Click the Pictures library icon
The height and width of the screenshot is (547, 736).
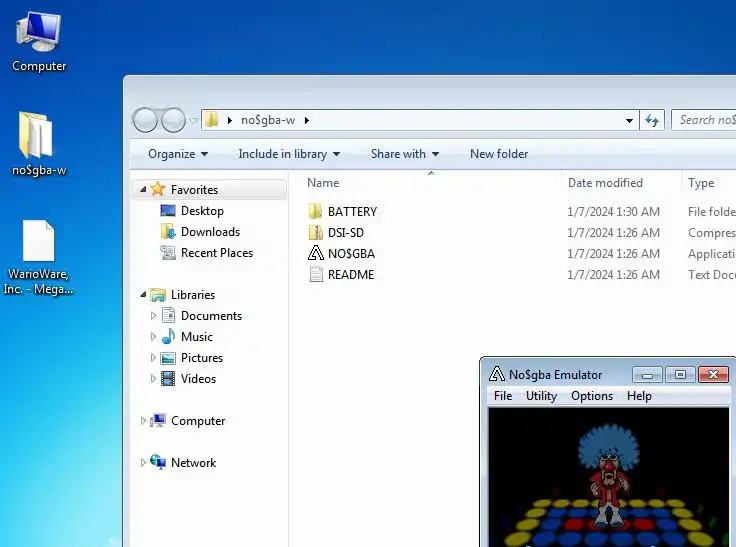click(168, 358)
